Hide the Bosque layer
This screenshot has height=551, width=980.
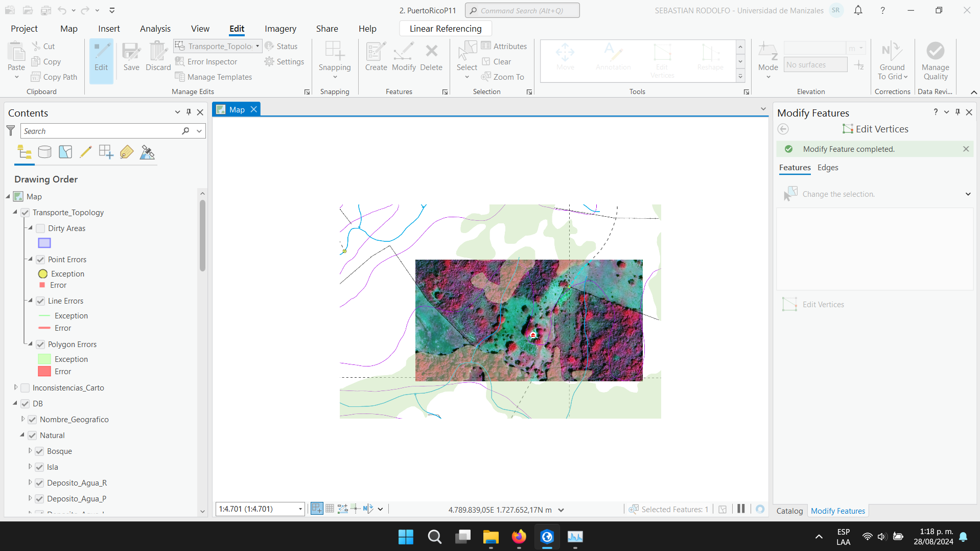(39, 451)
